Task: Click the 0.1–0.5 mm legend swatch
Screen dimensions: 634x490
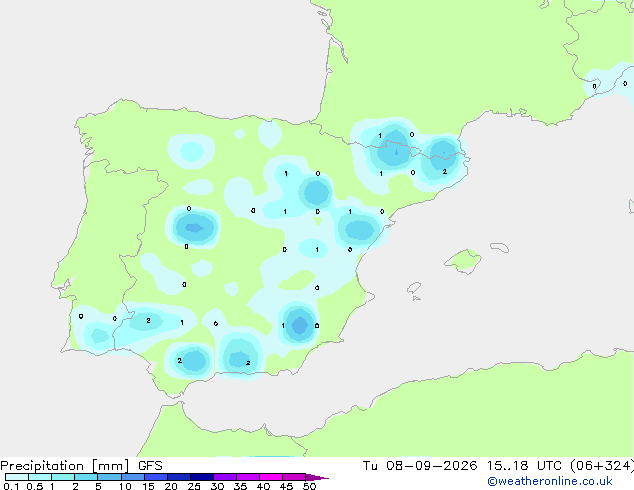Action: click(17, 477)
